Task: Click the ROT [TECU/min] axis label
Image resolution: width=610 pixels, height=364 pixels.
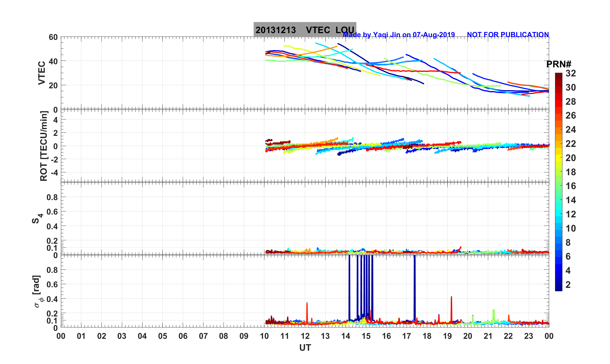Action: tap(44, 146)
